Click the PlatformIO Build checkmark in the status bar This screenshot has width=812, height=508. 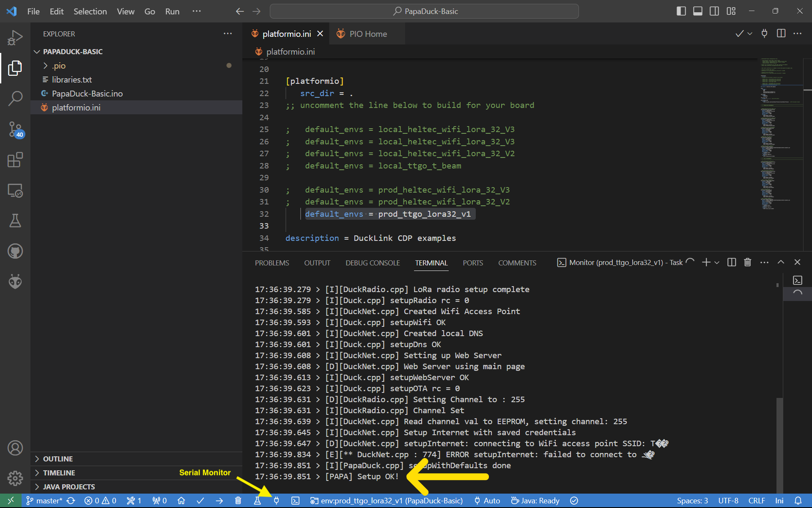200,501
